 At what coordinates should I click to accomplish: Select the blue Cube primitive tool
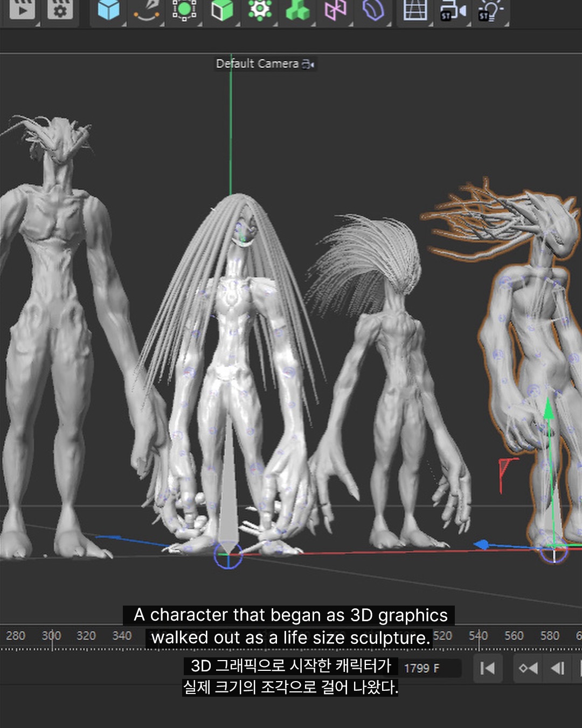[x=108, y=10]
